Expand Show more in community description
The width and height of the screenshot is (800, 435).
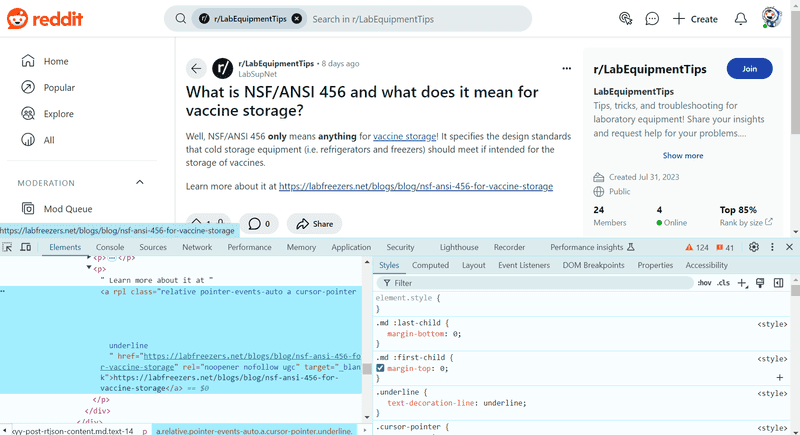point(683,156)
